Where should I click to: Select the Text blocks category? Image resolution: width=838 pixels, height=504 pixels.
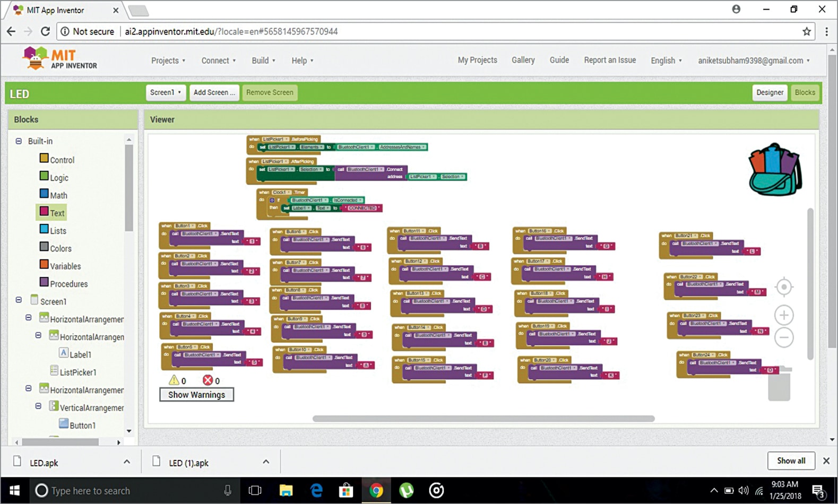57,213
